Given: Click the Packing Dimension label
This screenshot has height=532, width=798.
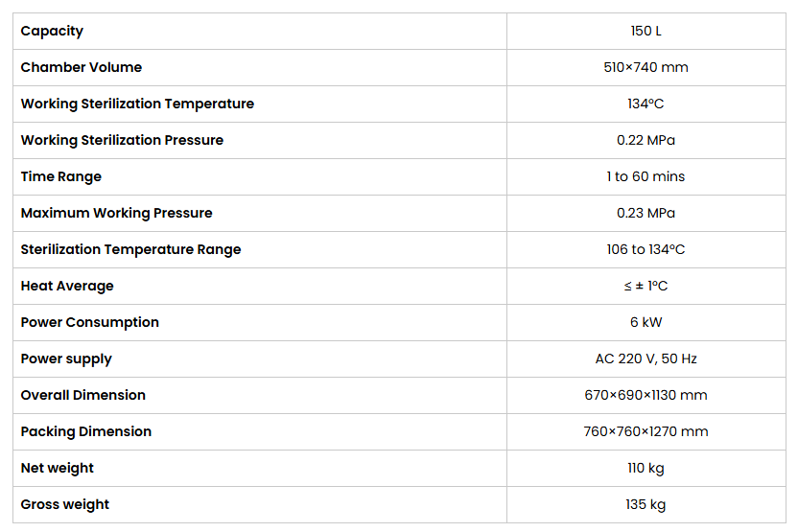Looking at the screenshot, I should click(86, 431).
